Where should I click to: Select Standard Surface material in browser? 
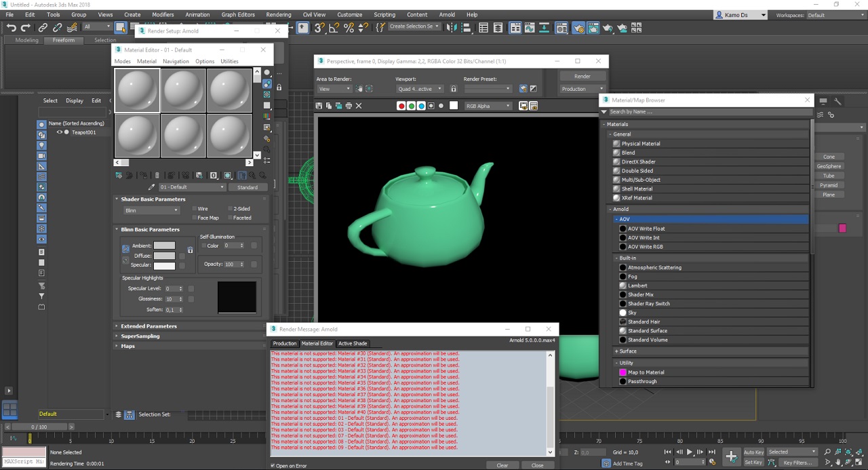pyautogui.click(x=647, y=331)
